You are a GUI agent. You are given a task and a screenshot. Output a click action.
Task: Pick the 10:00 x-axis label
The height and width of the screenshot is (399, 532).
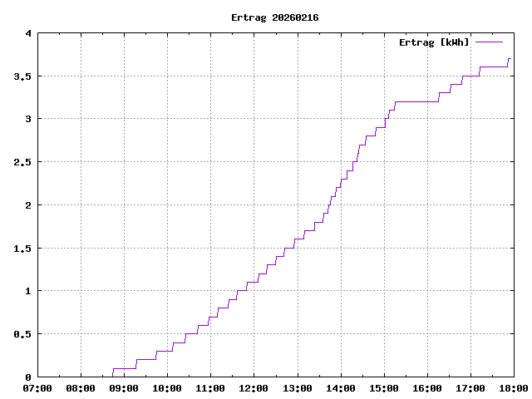click(167, 388)
